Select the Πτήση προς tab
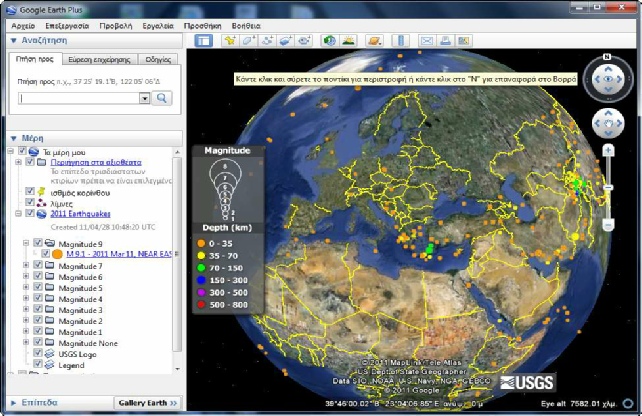The height and width of the screenshot is (416, 642). tap(35, 59)
